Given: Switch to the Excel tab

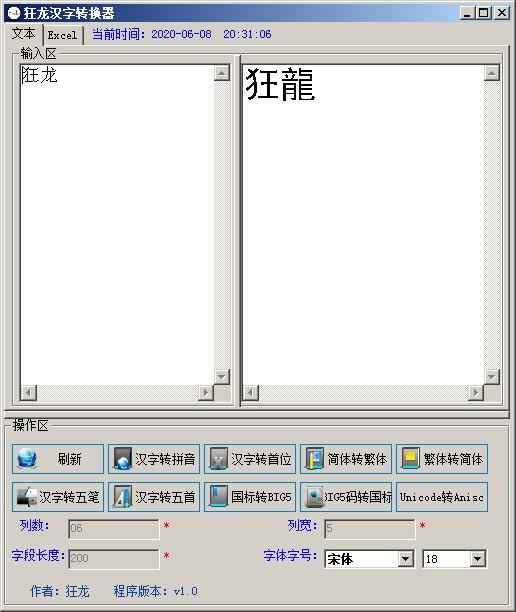Looking at the screenshot, I should pos(62,35).
